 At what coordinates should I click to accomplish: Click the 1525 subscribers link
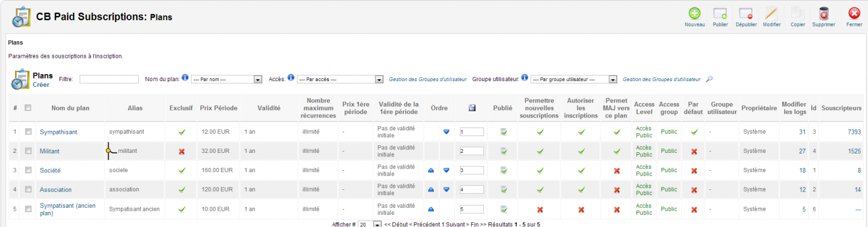(x=855, y=151)
